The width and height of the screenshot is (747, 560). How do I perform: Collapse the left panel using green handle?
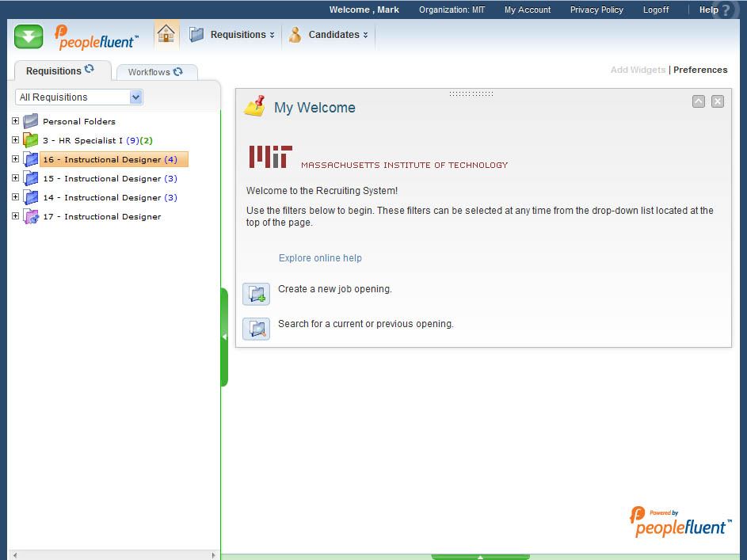coord(224,337)
